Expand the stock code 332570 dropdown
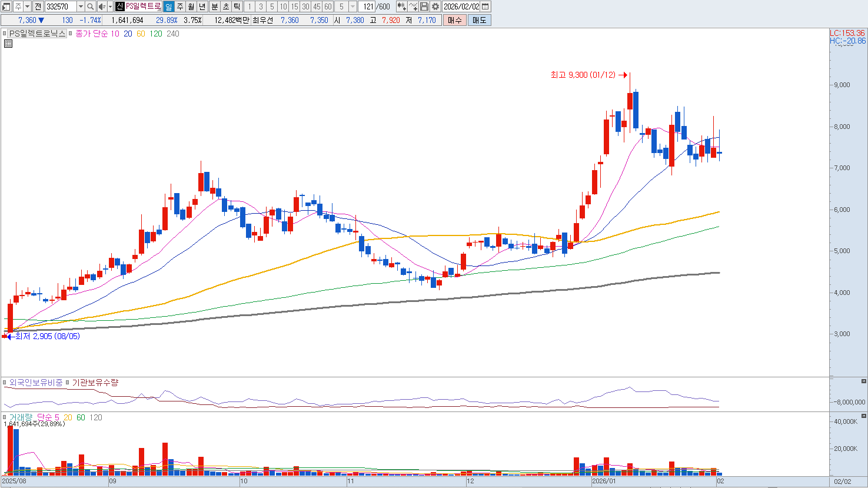868x488 pixels. pyautogui.click(x=81, y=6)
